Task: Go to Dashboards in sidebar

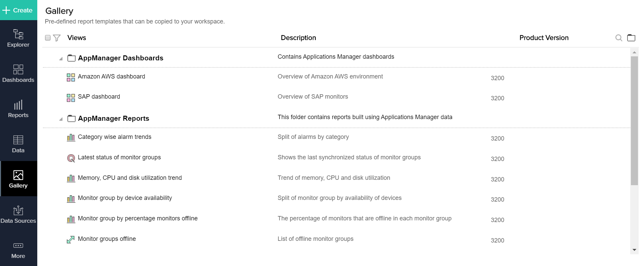Action: pyautogui.click(x=18, y=73)
